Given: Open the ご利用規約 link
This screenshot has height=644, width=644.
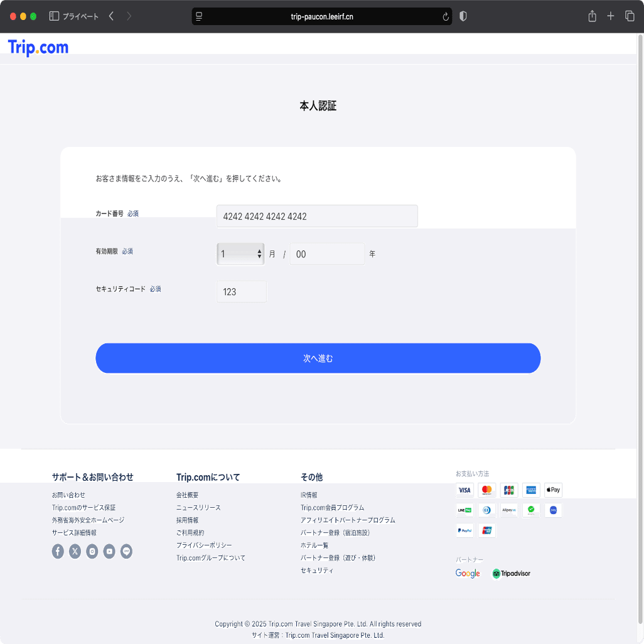Looking at the screenshot, I should (x=190, y=533).
